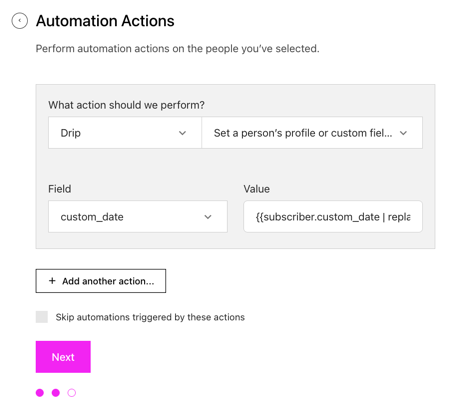The width and height of the screenshot is (459, 412).
Task: Open the custom_date Field dropdown
Action: tap(138, 217)
